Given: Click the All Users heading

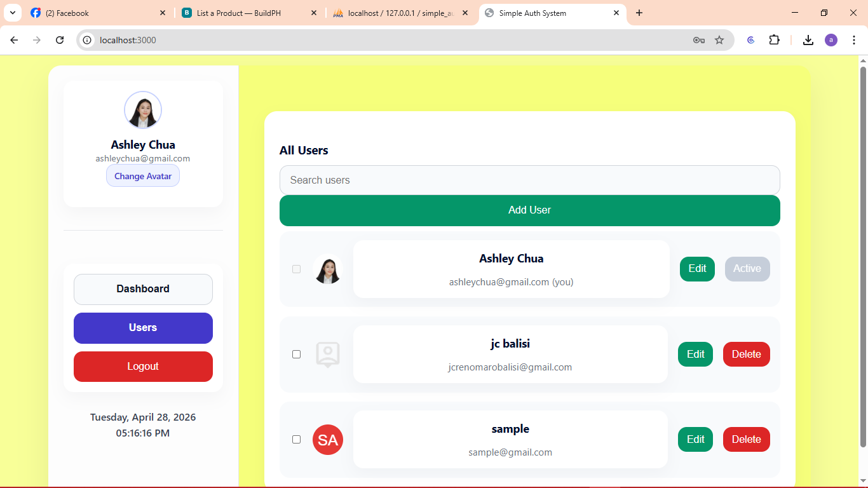Looking at the screenshot, I should 304,151.
